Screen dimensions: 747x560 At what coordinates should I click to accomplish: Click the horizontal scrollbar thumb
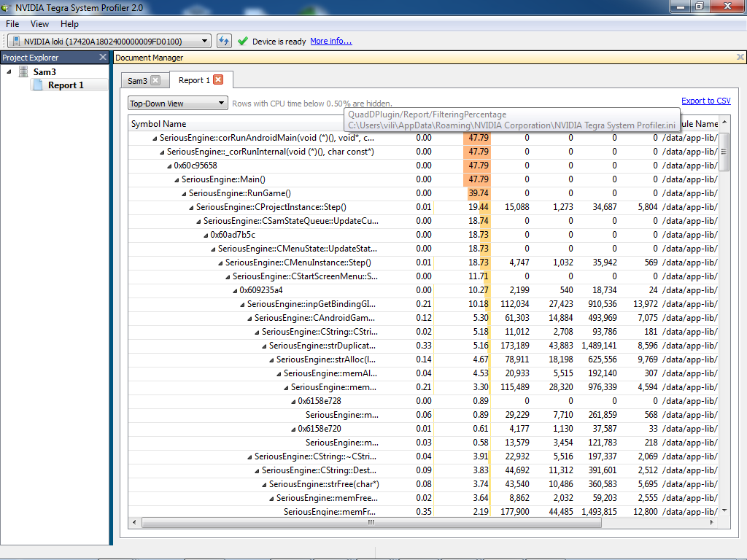[371, 522]
